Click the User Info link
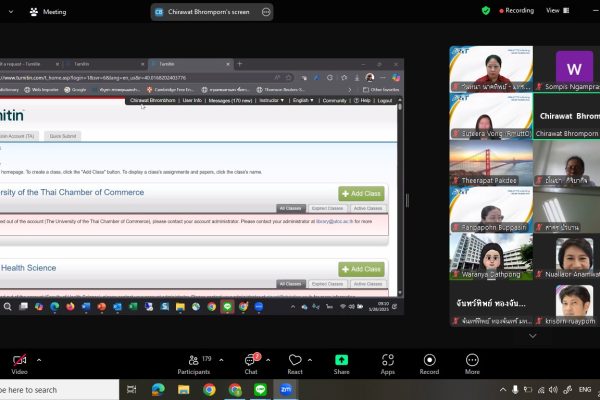Viewport: 600px width, 400px height. click(192, 100)
